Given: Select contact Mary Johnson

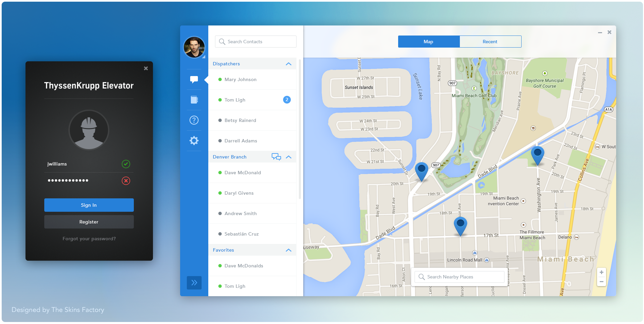Looking at the screenshot, I should (x=252, y=79).
